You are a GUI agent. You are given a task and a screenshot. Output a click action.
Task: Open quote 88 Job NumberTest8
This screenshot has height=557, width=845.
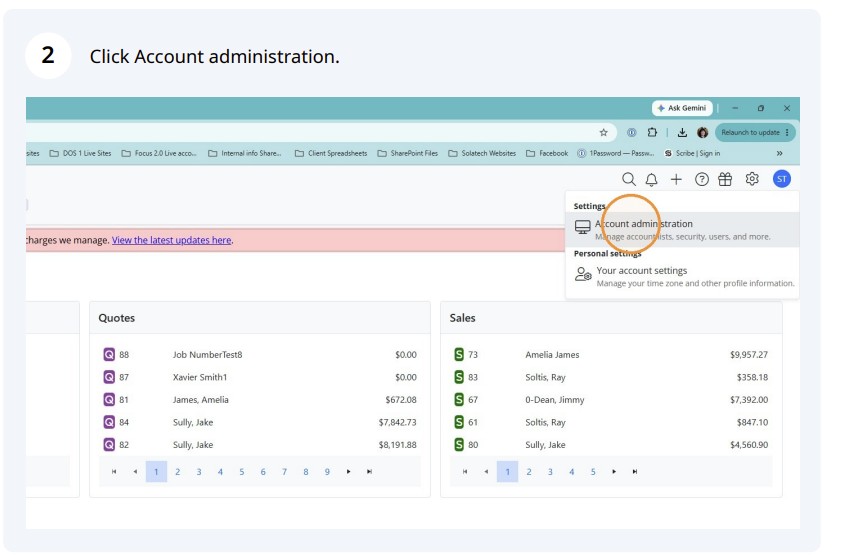click(x=260, y=354)
